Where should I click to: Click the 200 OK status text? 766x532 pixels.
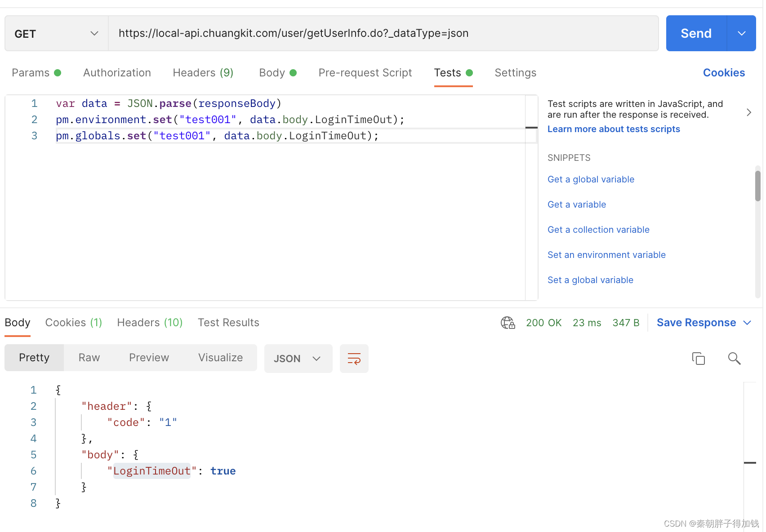tap(543, 323)
